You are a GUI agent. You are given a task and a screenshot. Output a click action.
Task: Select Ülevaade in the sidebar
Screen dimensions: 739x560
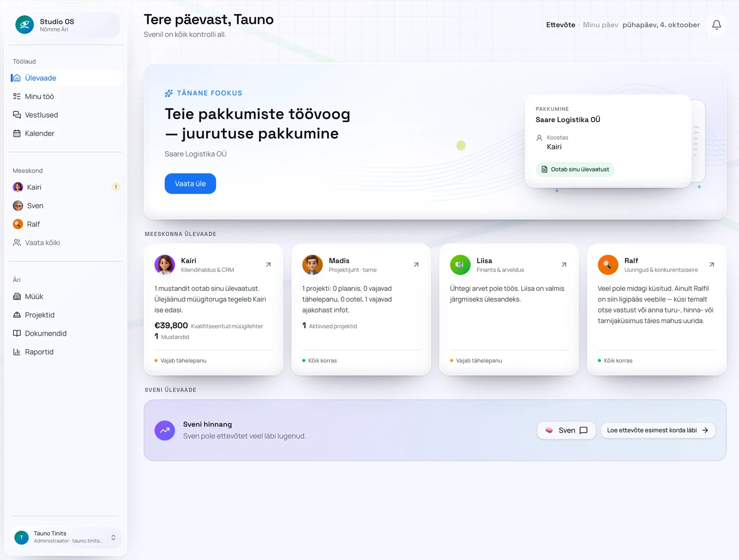pyautogui.click(x=66, y=78)
